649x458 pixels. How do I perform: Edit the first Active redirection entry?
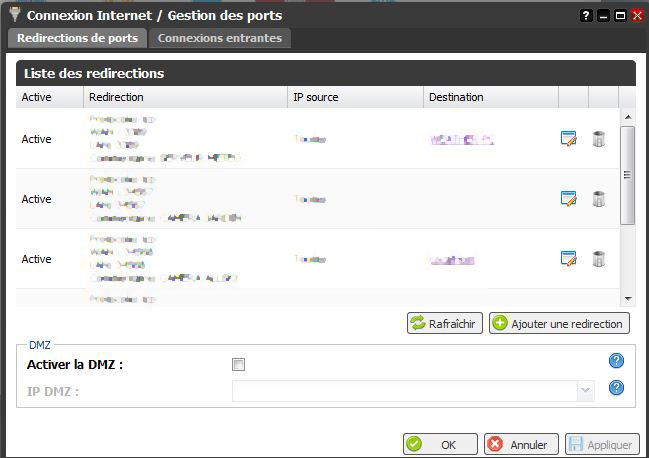pyautogui.click(x=568, y=139)
